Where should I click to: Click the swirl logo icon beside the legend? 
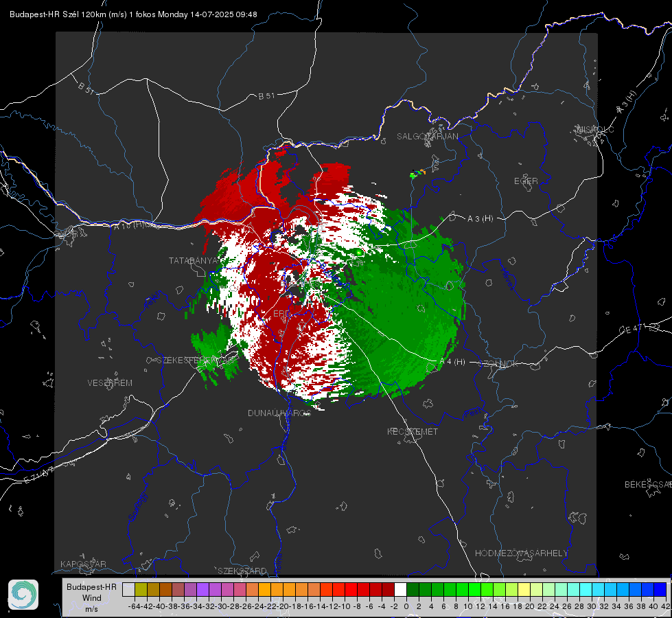[x=23, y=595]
